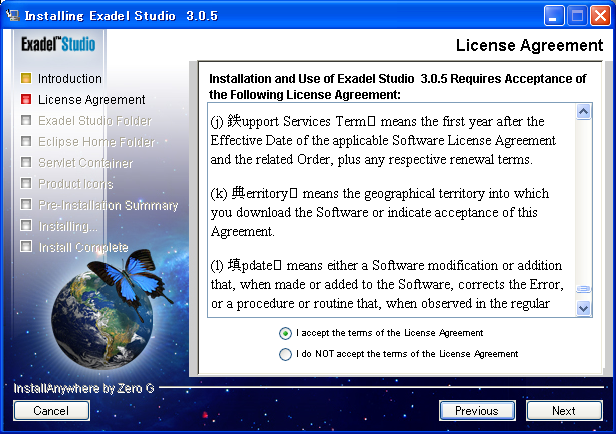
Task: Click the 'License Agreement' page heading
Action: 529,45
